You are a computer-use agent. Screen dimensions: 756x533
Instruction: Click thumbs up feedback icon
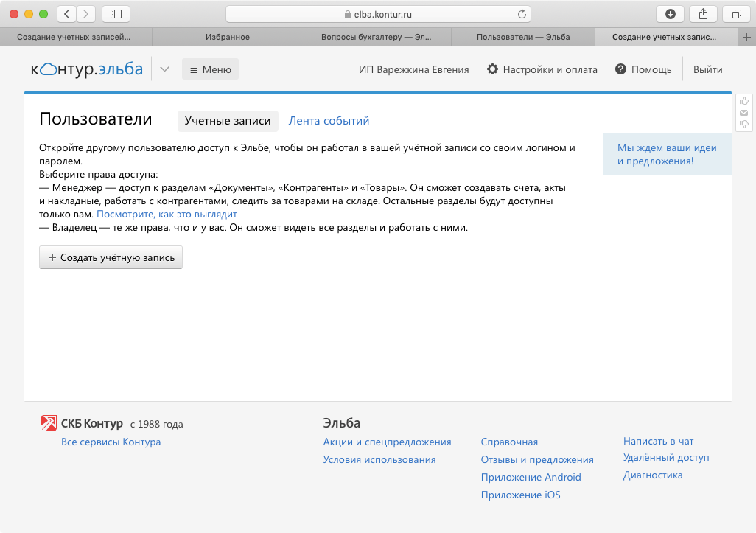(x=744, y=101)
